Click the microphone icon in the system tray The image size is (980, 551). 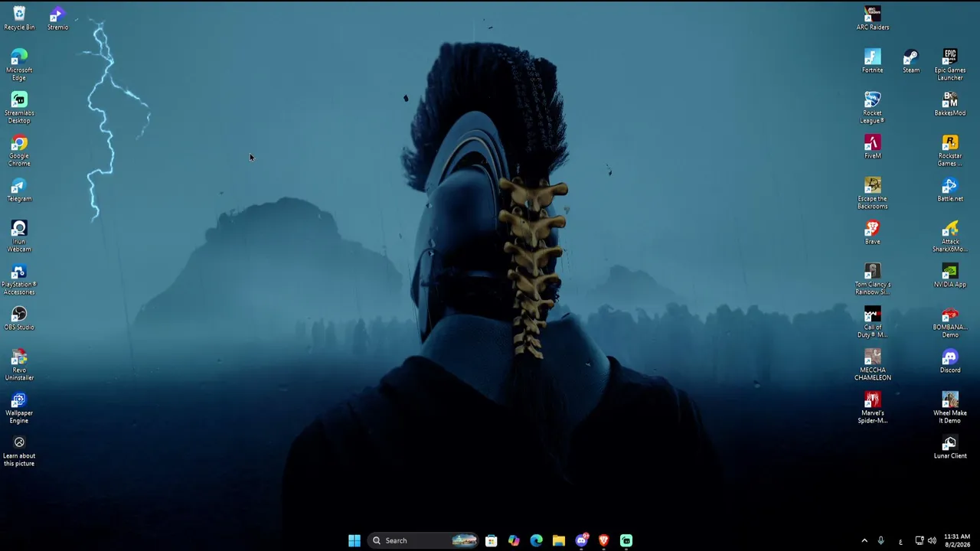(x=880, y=540)
